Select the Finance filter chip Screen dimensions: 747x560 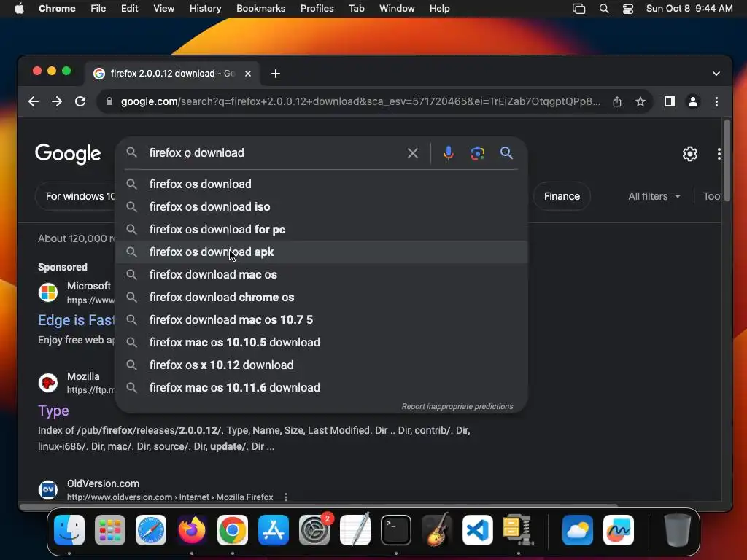[x=562, y=196]
